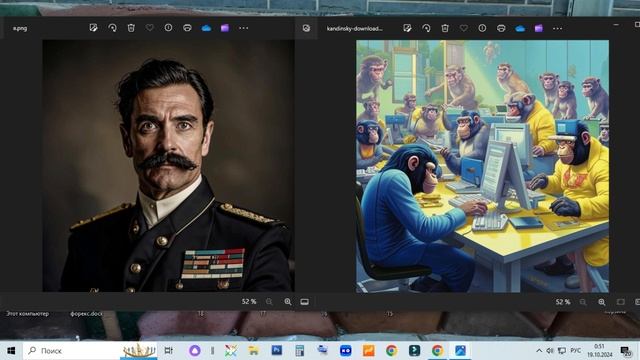The height and width of the screenshot is (360, 640).
Task: Minimize the kandinsky-download window
Action: (616, 25)
